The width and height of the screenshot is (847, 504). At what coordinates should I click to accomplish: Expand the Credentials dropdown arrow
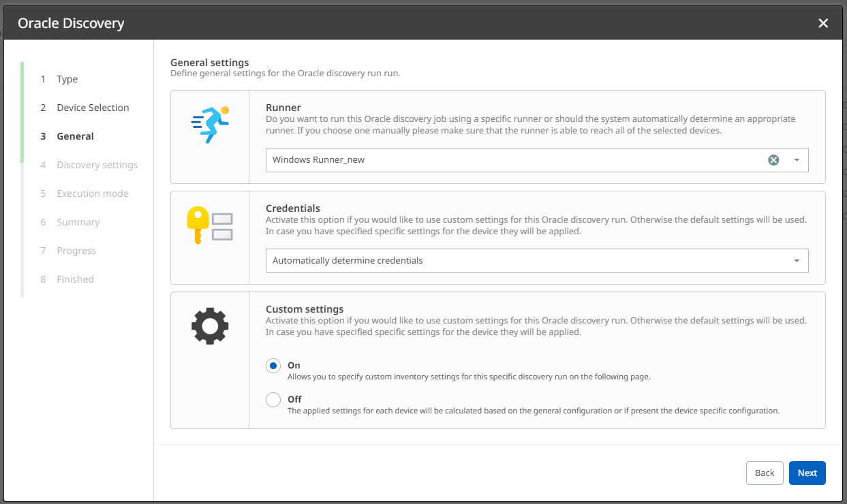point(797,261)
